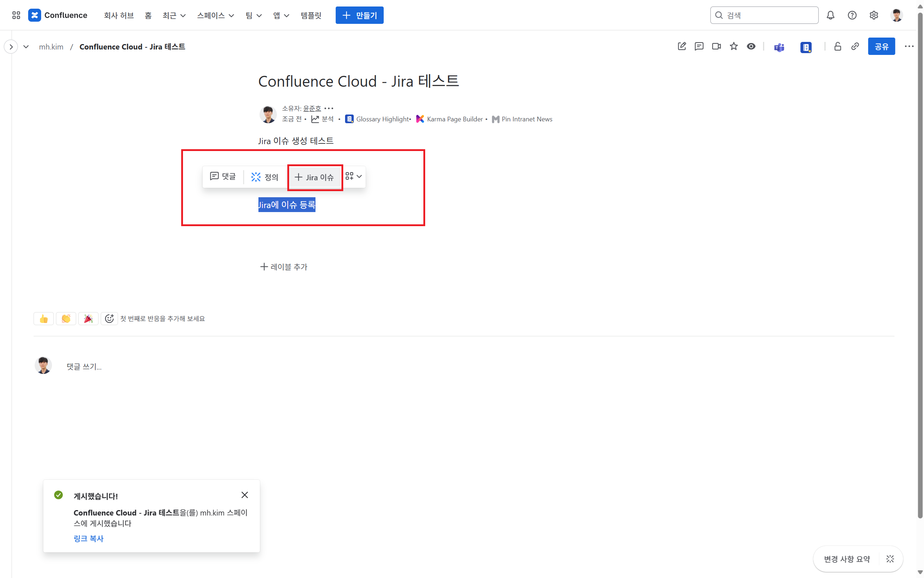This screenshot has height=578, width=924.
Task: Share page to Microsoft Teams
Action: pos(779,47)
